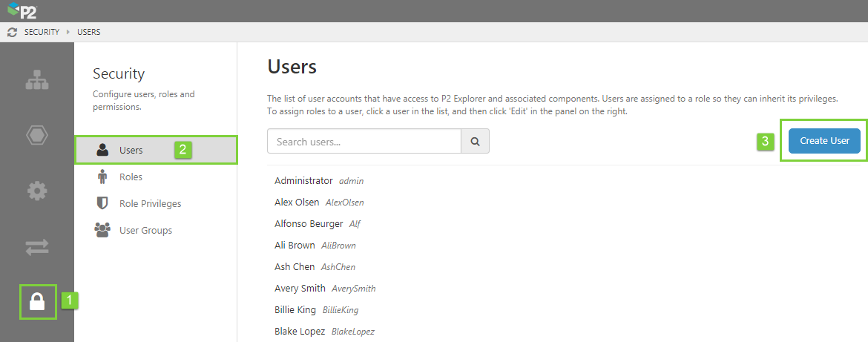Select Alex Olsen from the user list
868x342 pixels.
click(x=297, y=203)
